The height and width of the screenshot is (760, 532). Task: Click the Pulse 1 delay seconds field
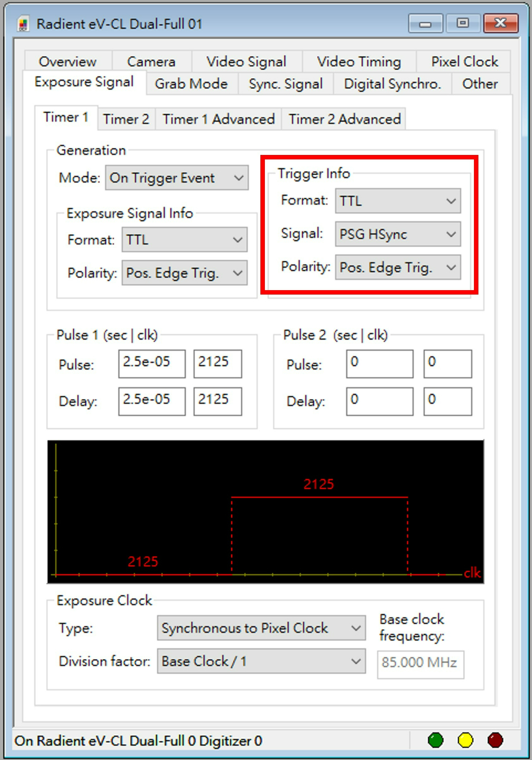[152, 401]
